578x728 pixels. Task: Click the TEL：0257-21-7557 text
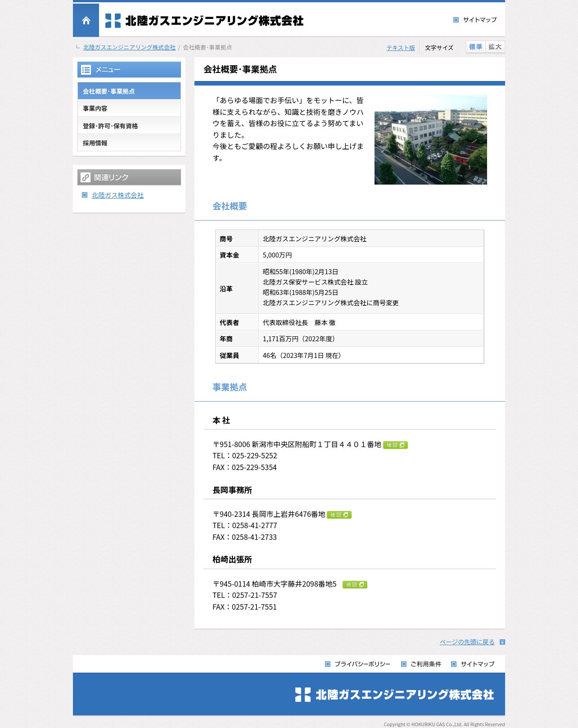(245, 596)
